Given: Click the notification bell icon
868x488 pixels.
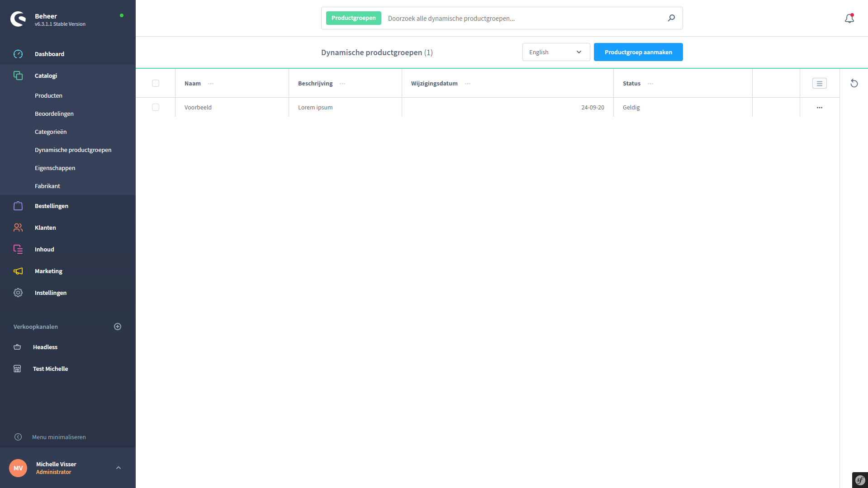Looking at the screenshot, I should tap(849, 19).
